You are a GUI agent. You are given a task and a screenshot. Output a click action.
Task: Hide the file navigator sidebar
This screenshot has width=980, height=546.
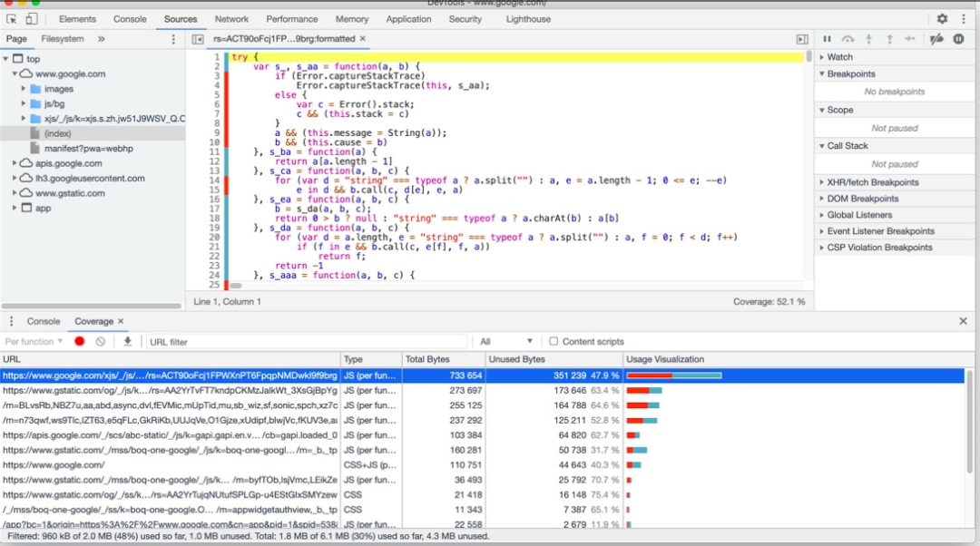pos(198,39)
